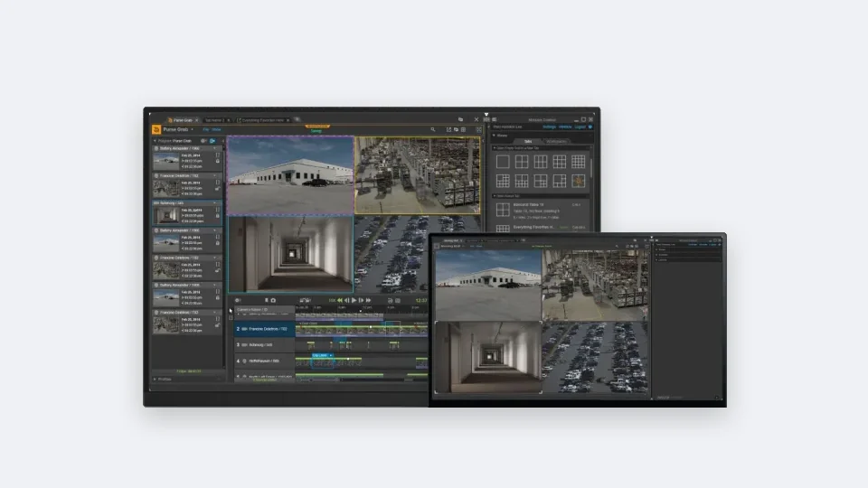This screenshot has height=488, width=868.
Task: Select the three-by-three grid layout icon
Action: pos(559,162)
